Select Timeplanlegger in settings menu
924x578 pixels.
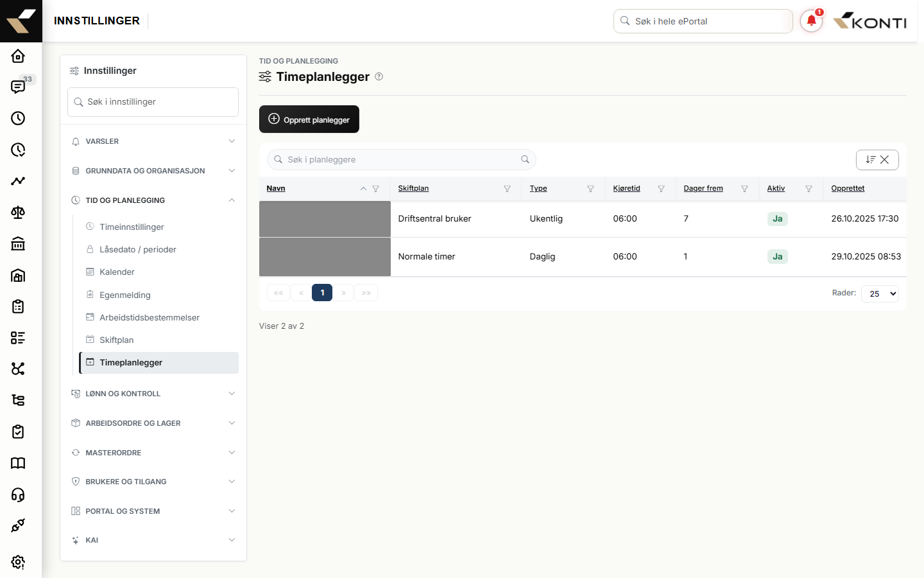tap(159, 363)
